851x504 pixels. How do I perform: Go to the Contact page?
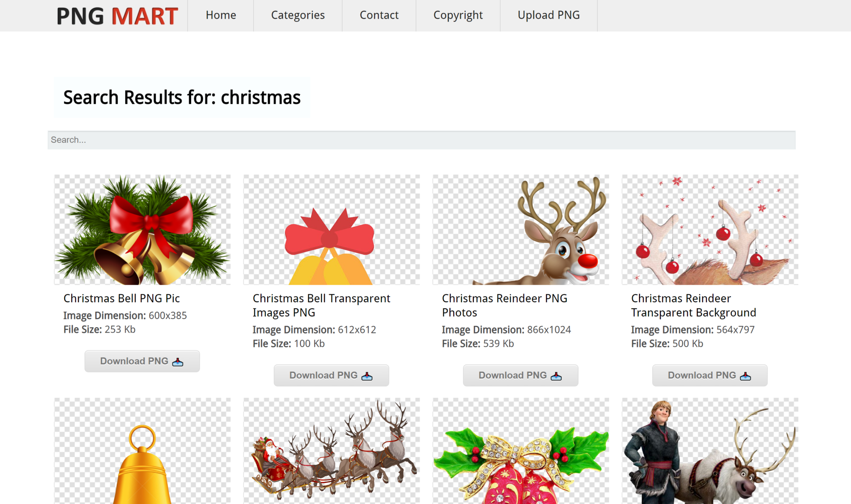pyautogui.click(x=379, y=15)
